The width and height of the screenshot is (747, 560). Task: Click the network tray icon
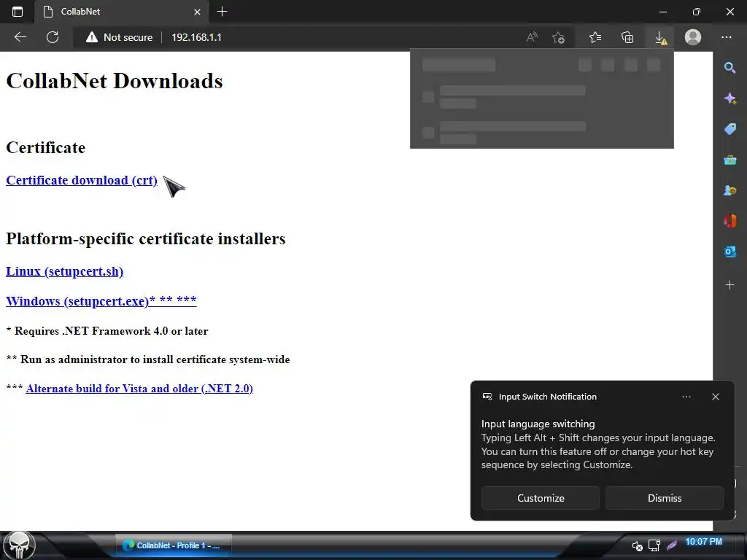(x=654, y=545)
